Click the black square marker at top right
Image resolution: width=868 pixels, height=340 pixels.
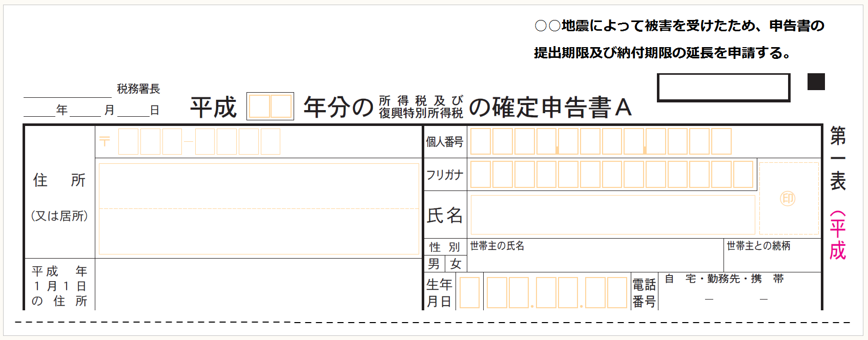tap(816, 82)
